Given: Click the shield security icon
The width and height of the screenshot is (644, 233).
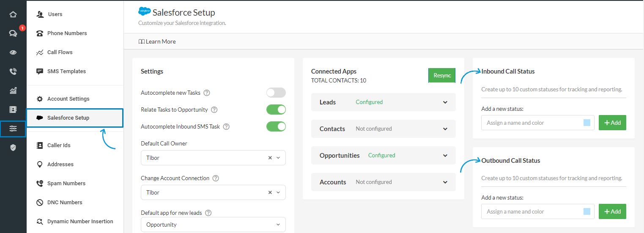Looking at the screenshot, I should [13, 148].
